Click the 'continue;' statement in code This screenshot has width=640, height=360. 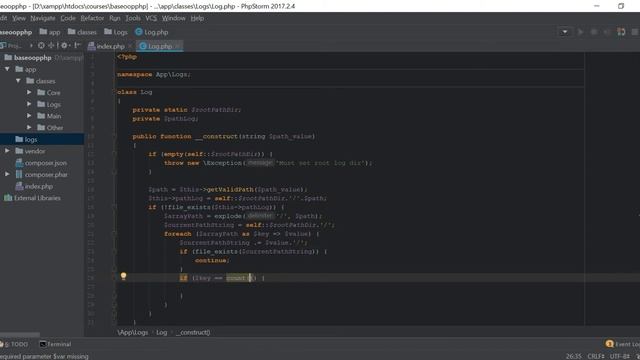(212, 260)
